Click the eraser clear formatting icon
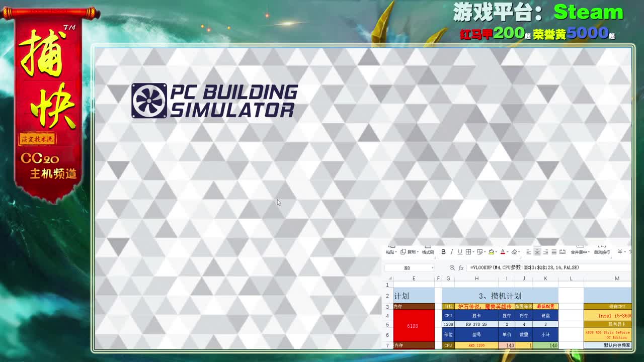644x362 pixels. (x=514, y=252)
